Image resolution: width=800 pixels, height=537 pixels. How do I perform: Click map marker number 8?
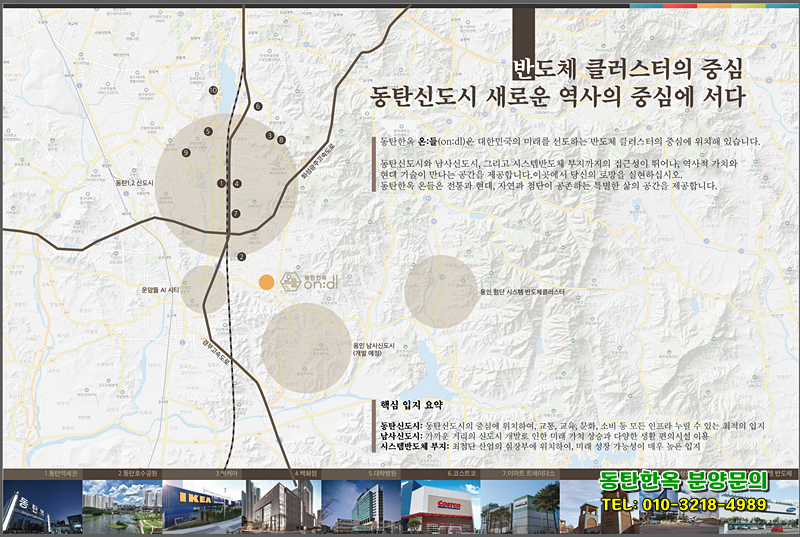point(281,140)
